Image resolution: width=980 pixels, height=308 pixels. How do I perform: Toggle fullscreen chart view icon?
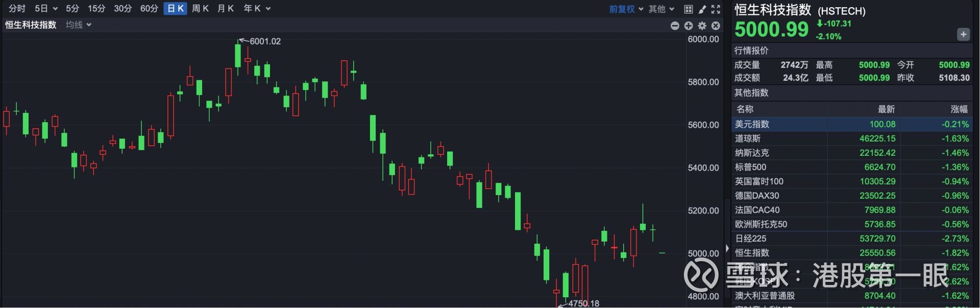[x=716, y=9]
